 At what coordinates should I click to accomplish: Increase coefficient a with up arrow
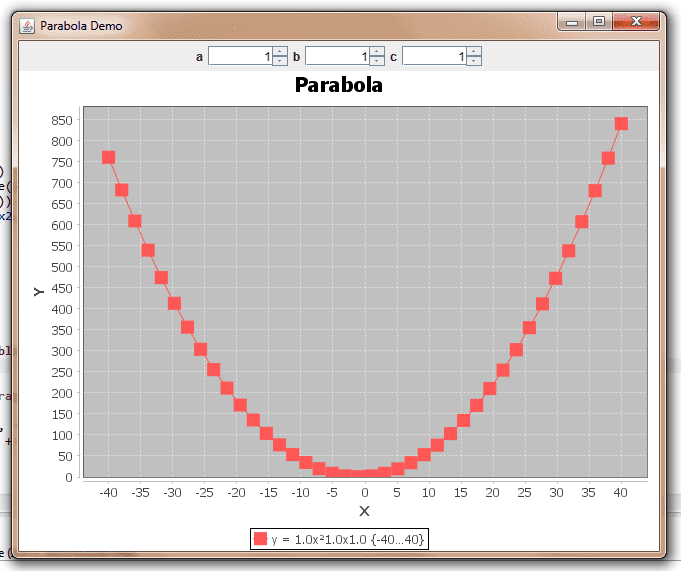pyautogui.click(x=280, y=52)
